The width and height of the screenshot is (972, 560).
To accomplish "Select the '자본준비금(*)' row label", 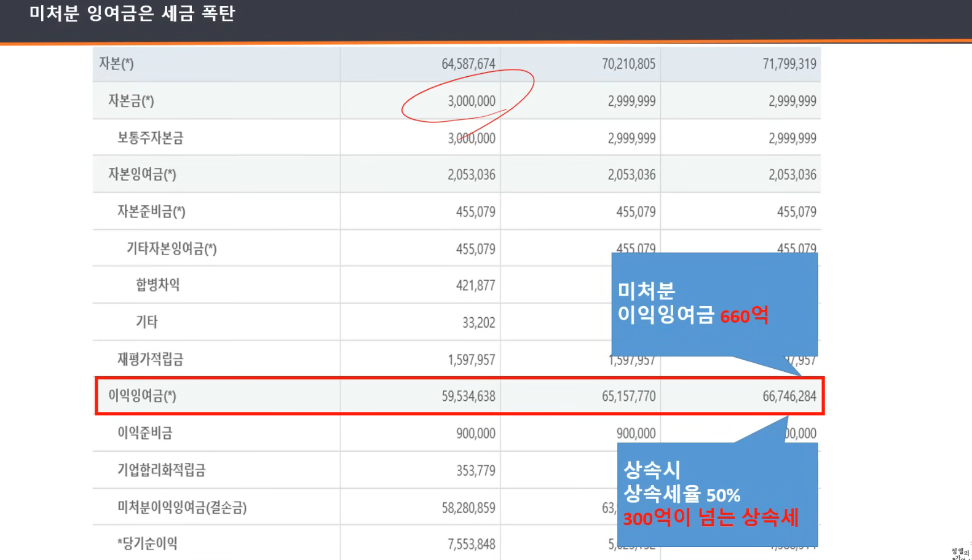I will point(151,211).
